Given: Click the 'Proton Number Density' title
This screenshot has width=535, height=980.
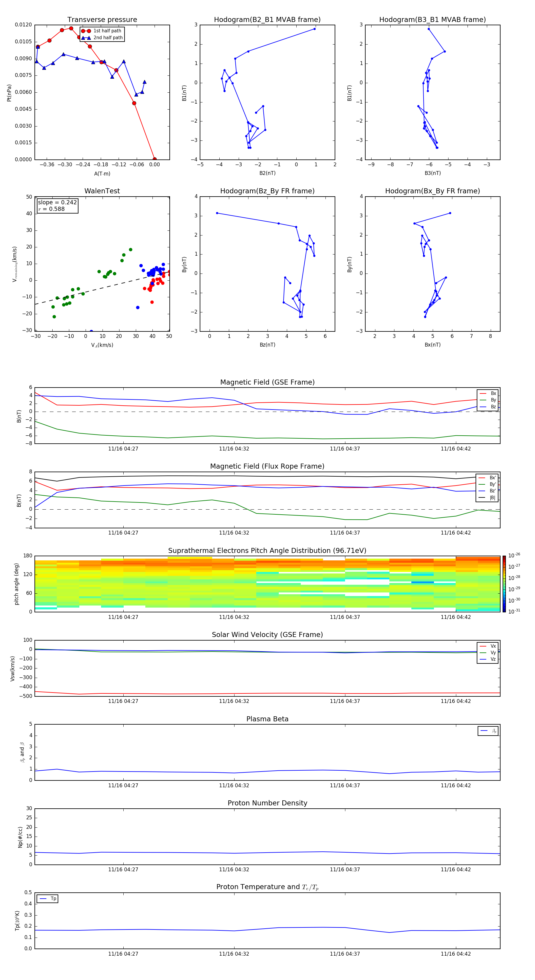Looking at the screenshot, I should pos(267,803).
